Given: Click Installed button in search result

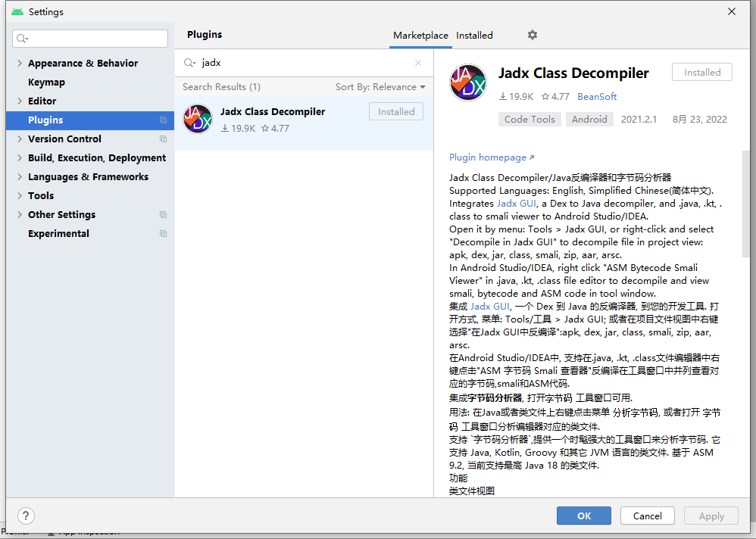Looking at the screenshot, I should click(396, 111).
